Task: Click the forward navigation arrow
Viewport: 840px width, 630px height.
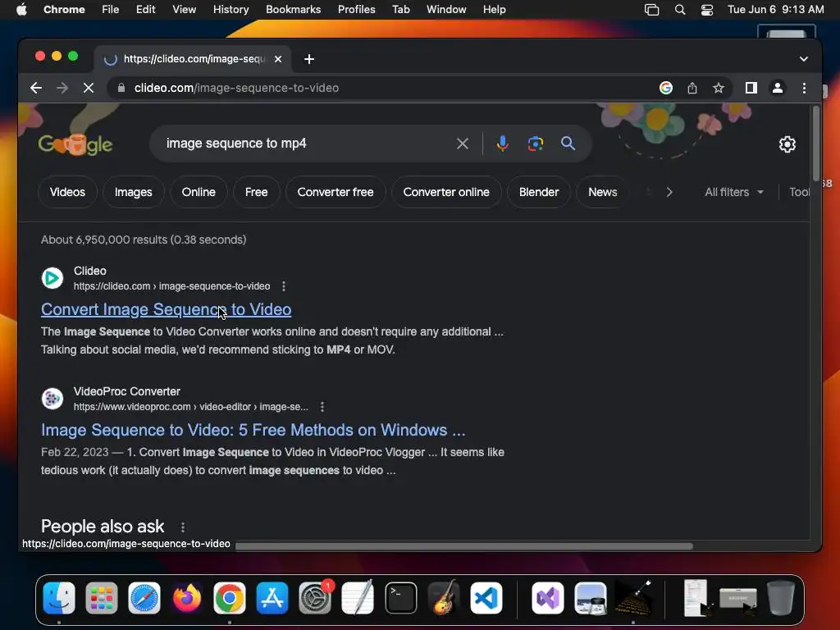Action: pos(62,88)
